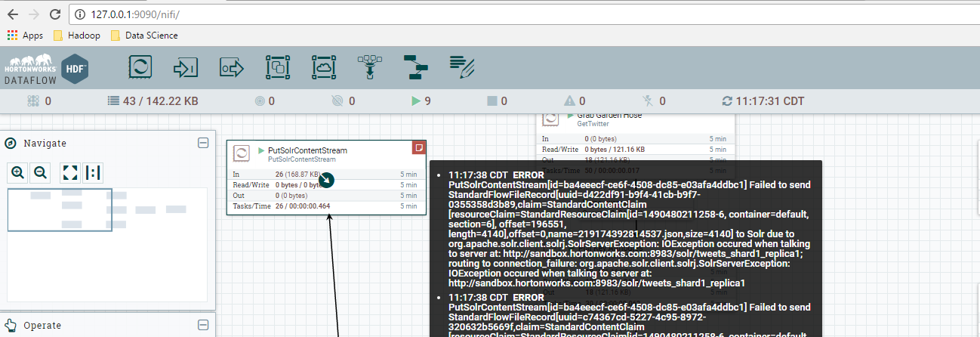Viewport: 980px width, 337px height.
Task: Select the Processor icon in NiFi toolbar
Action: pyautogui.click(x=140, y=67)
